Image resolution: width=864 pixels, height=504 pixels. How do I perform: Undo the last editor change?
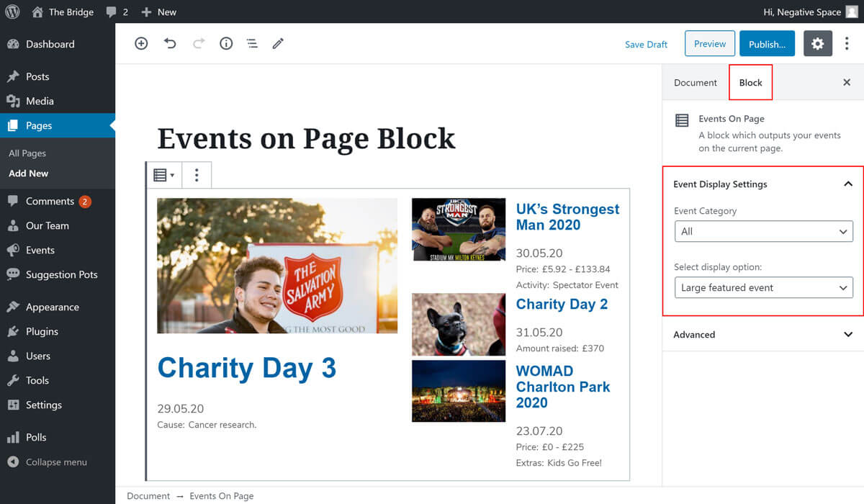click(x=170, y=44)
